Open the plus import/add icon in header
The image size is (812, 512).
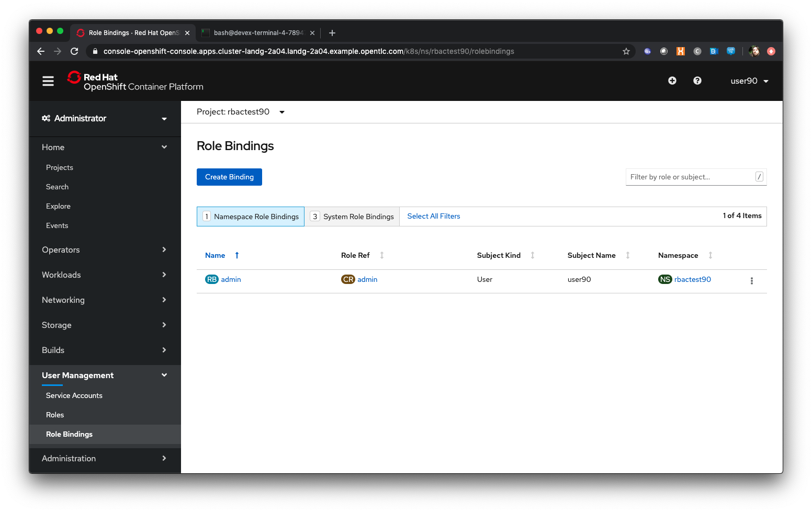672,81
